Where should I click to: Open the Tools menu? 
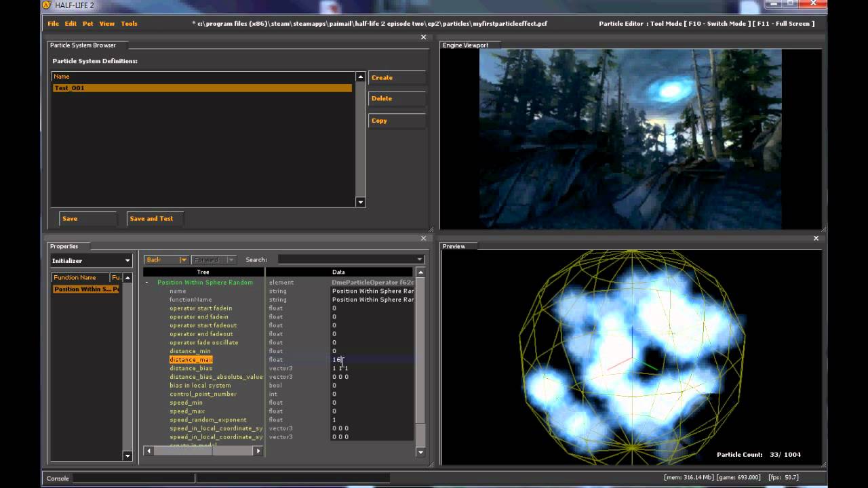click(x=129, y=24)
